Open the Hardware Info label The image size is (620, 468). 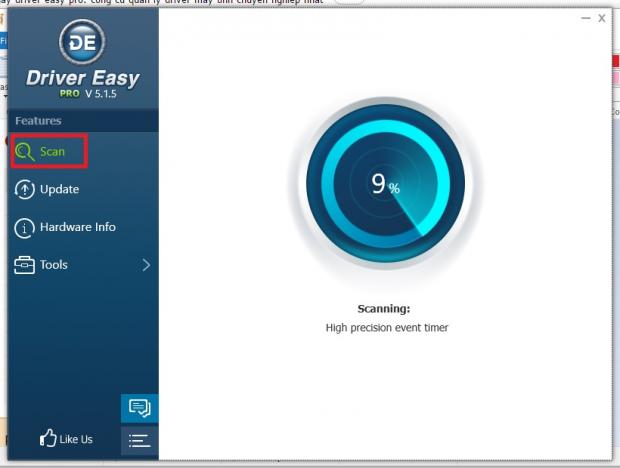click(x=77, y=228)
